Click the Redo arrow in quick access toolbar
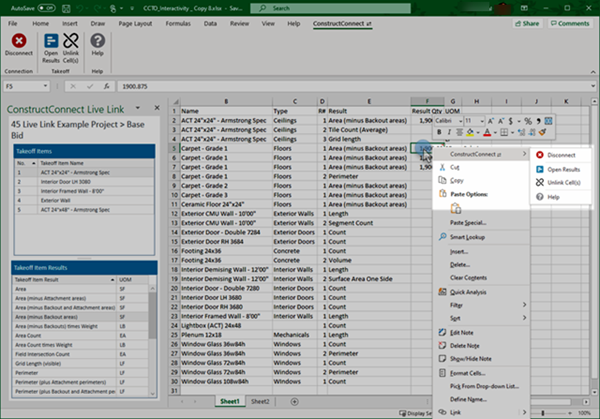 pos(97,8)
